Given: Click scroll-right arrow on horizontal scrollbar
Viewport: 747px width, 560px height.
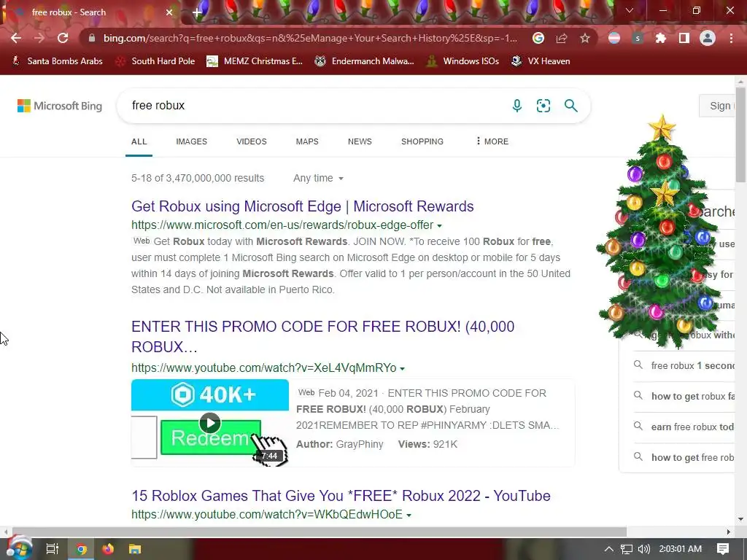Looking at the screenshot, I should click(729, 532).
